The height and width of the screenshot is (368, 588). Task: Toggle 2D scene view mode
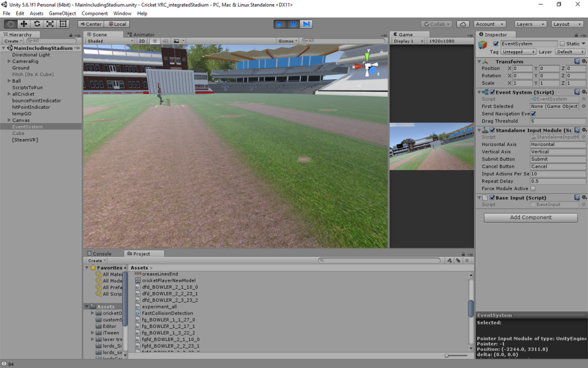(x=141, y=41)
